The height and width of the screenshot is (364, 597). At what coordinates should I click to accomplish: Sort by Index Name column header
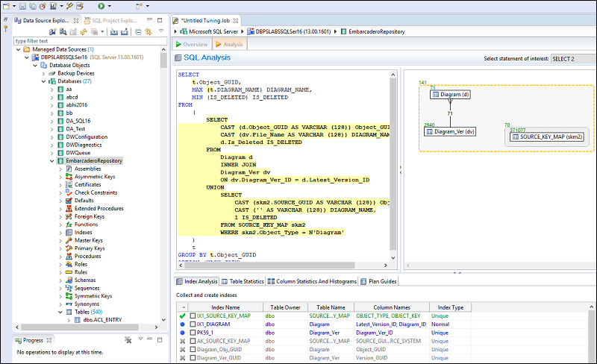[x=225, y=307]
